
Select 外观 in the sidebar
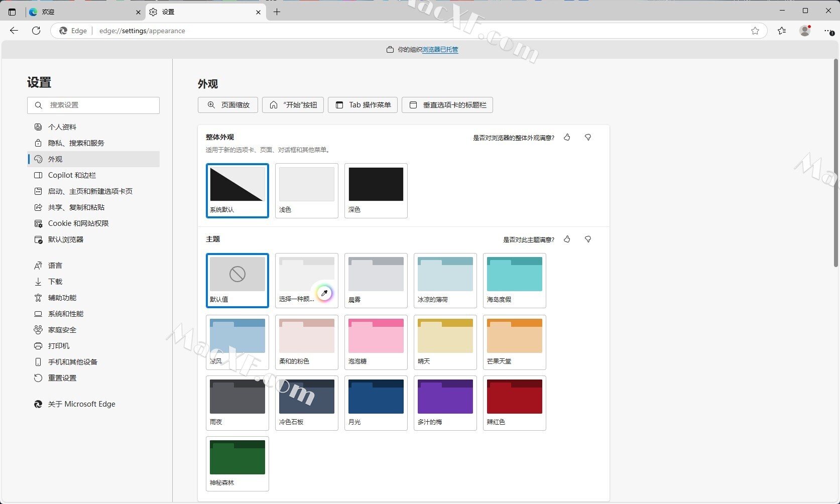click(x=93, y=159)
